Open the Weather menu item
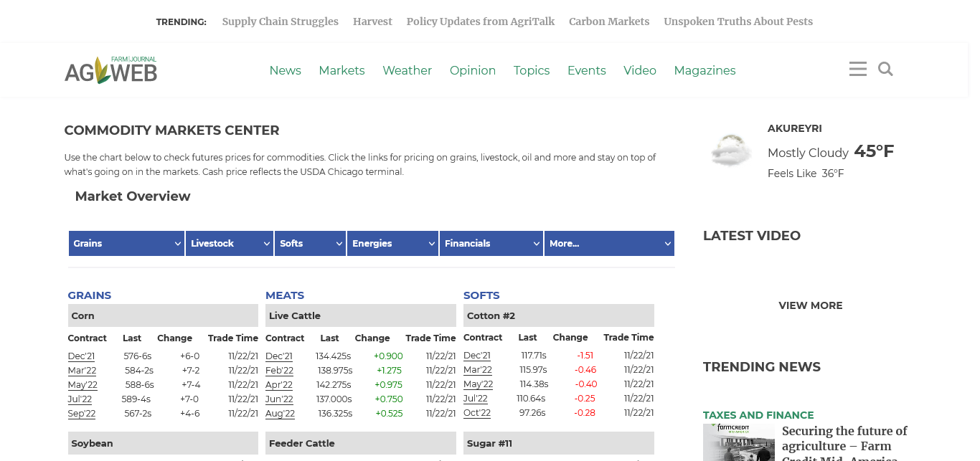 click(x=407, y=70)
